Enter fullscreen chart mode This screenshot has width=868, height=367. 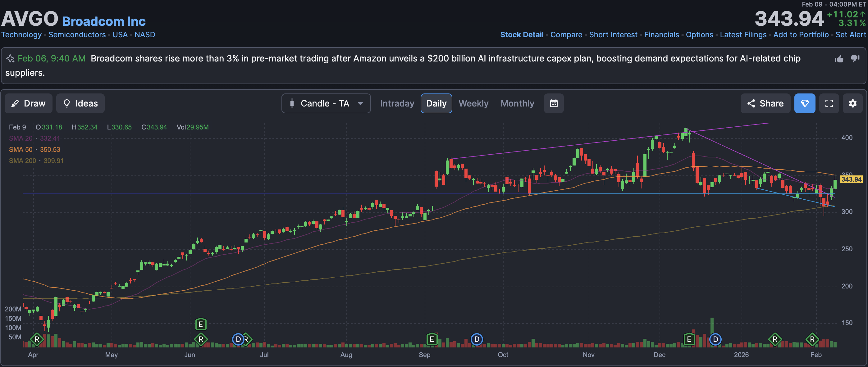tap(829, 103)
